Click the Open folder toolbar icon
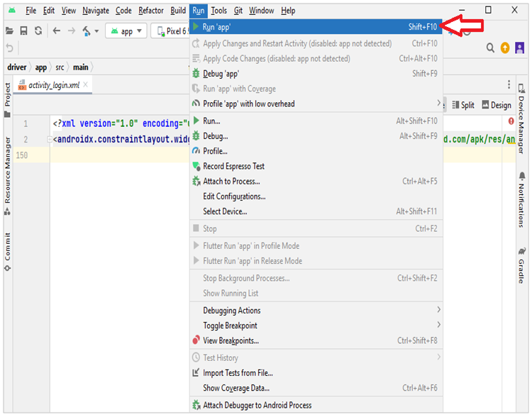 pos(9,31)
